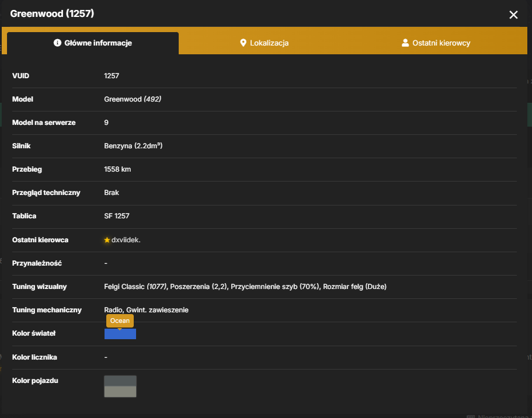The image size is (532, 418).
Task: Click the map pin icon on Lokalizacja
Action: point(243,43)
